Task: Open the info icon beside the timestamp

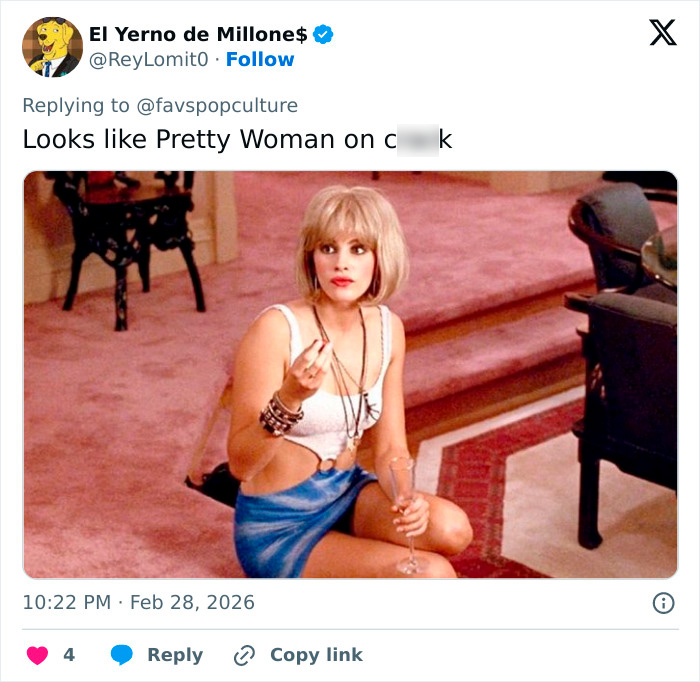Action: 662,602
